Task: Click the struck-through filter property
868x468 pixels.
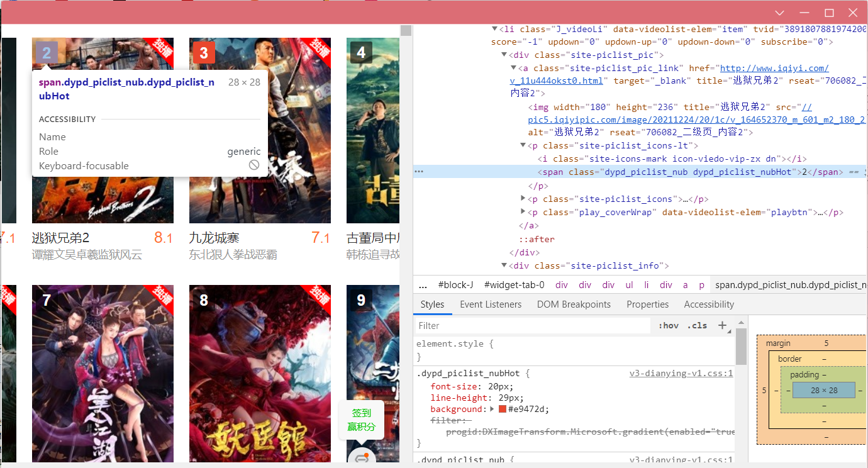Action: click(x=451, y=421)
